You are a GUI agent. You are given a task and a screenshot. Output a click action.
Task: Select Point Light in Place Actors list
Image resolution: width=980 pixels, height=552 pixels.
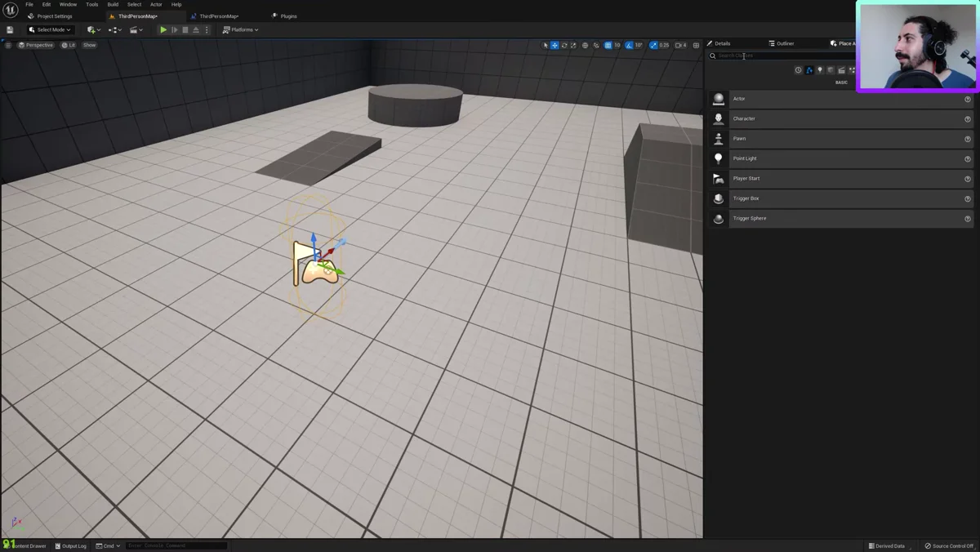[841, 158]
